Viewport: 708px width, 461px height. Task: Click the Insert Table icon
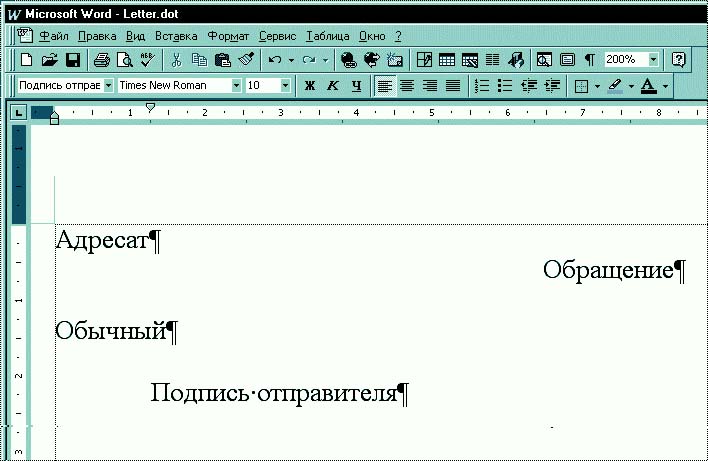pyautogui.click(x=446, y=60)
